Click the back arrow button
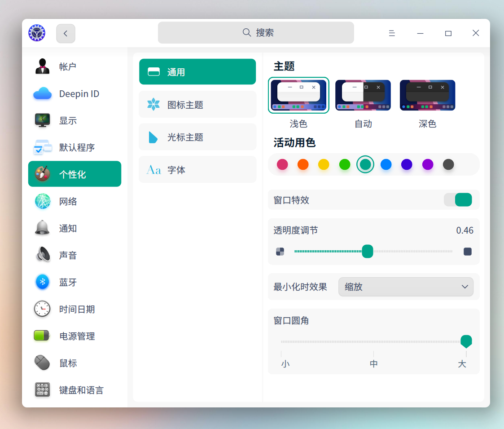The width and height of the screenshot is (504, 429). (66, 33)
